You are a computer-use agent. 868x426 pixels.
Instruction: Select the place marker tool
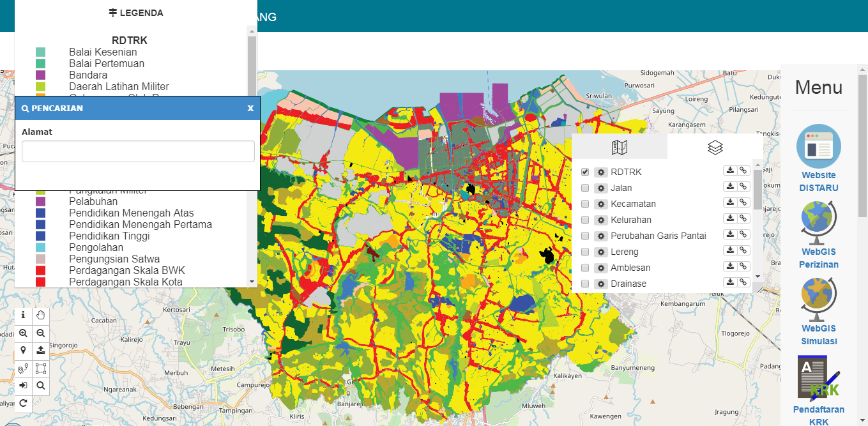coord(23,351)
